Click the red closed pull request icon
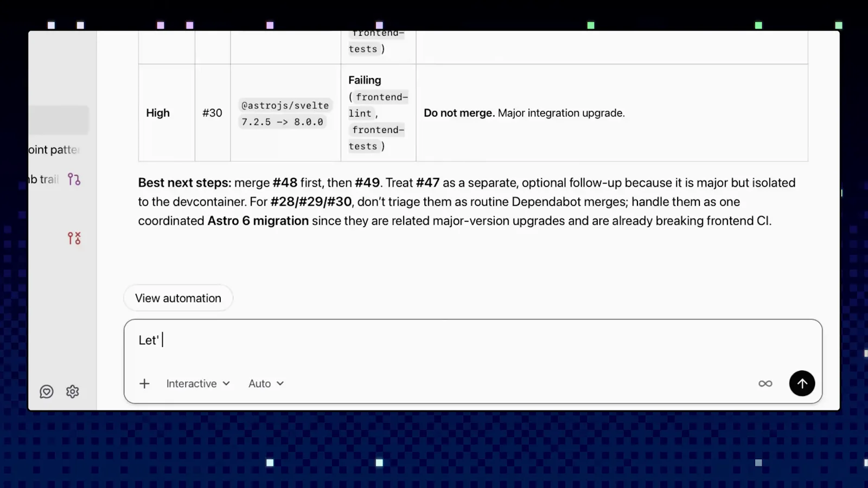Viewport: 868px width, 488px height. pyautogui.click(x=74, y=238)
